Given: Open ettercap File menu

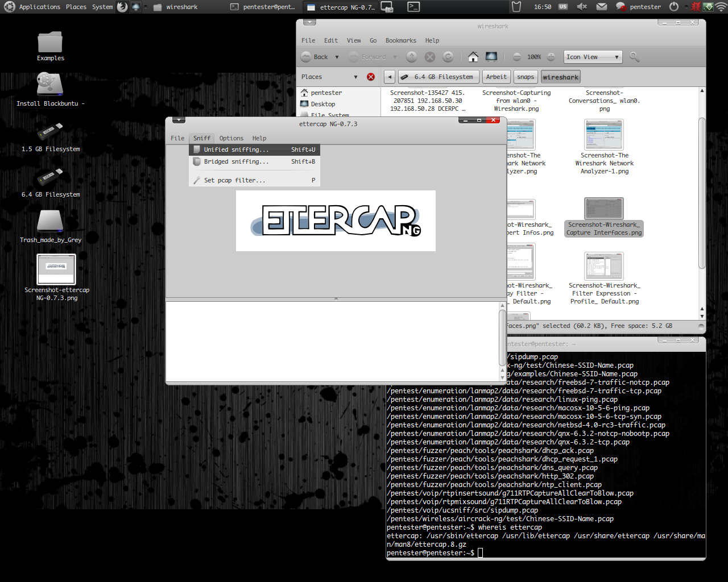Looking at the screenshot, I should point(177,138).
